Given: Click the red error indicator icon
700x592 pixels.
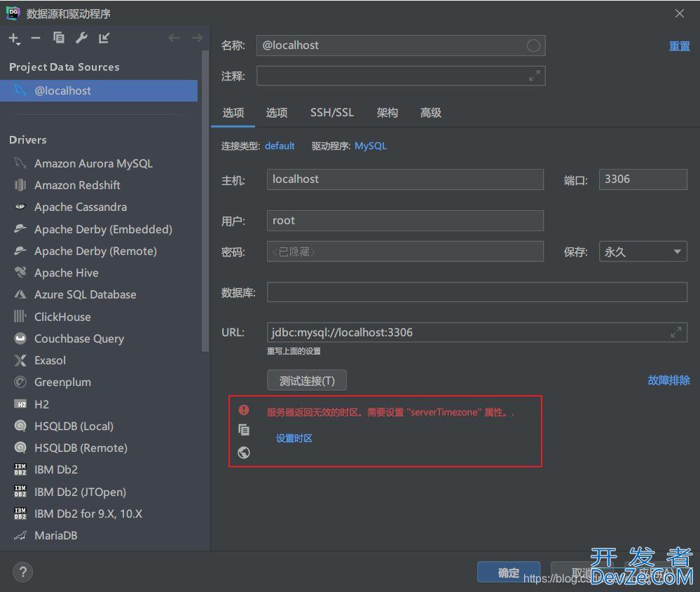Looking at the screenshot, I should click(244, 410).
